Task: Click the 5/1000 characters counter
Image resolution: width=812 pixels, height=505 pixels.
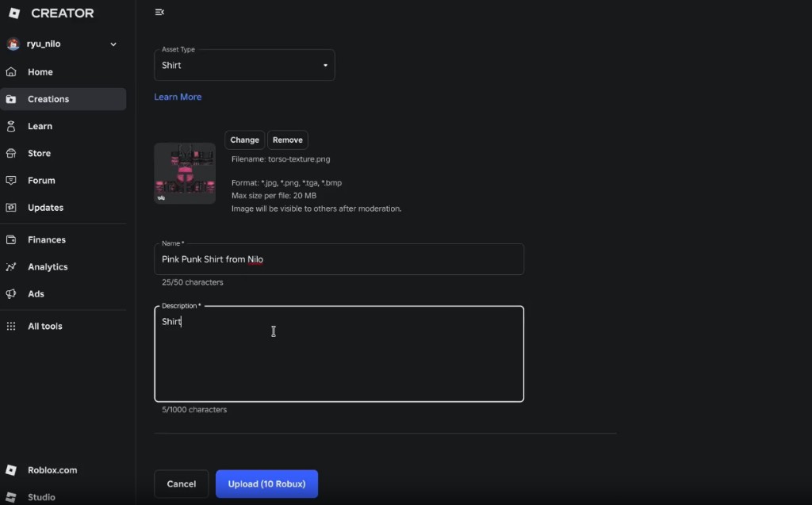Action: 194,409
